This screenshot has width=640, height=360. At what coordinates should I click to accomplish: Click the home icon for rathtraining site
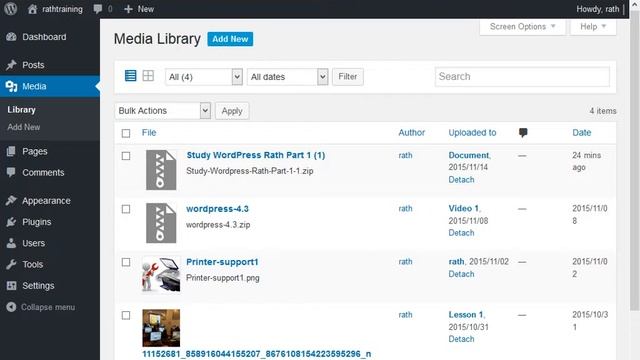33,9
